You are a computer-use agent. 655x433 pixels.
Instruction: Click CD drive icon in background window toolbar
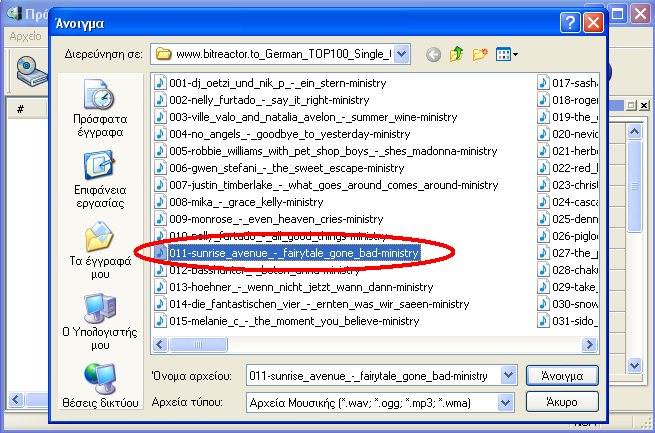[x=31, y=72]
